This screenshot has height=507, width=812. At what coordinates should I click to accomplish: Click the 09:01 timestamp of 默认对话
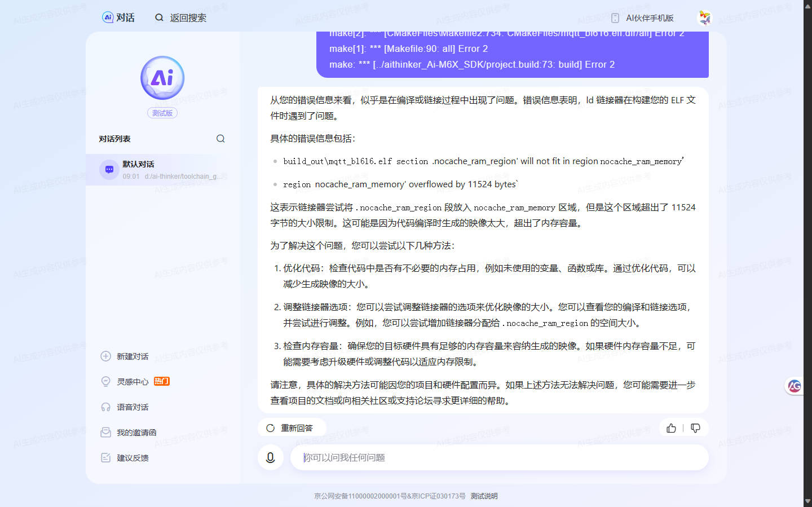131,177
